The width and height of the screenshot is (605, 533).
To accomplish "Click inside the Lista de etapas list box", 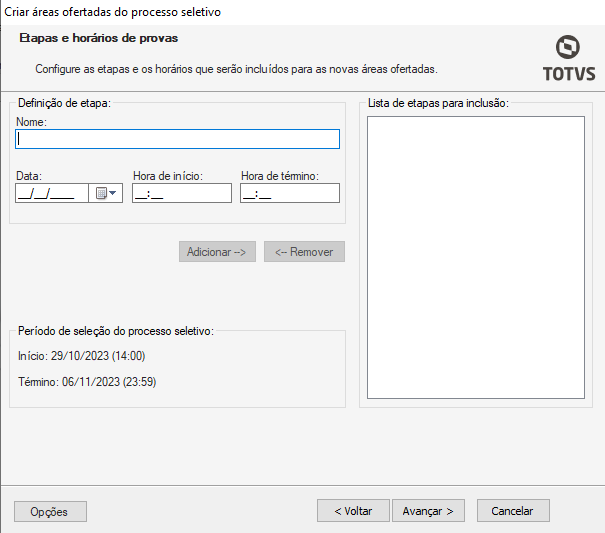I will pyautogui.click(x=475, y=257).
